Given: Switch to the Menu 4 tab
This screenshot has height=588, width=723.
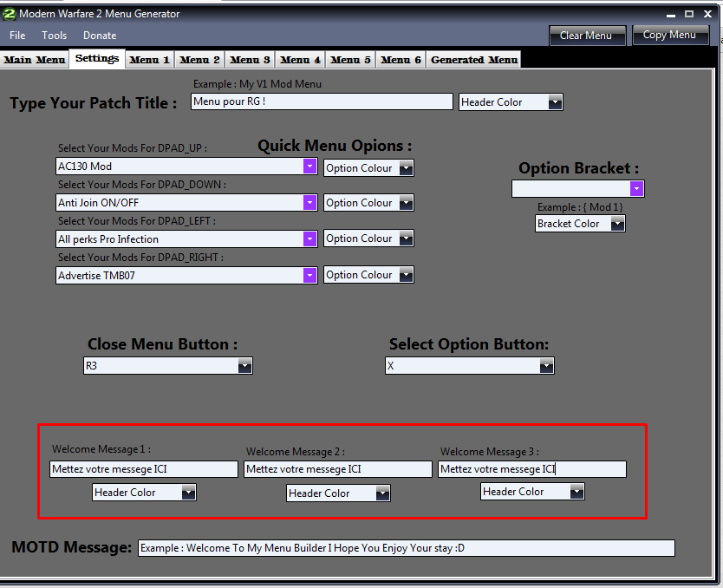Looking at the screenshot, I should (x=300, y=60).
